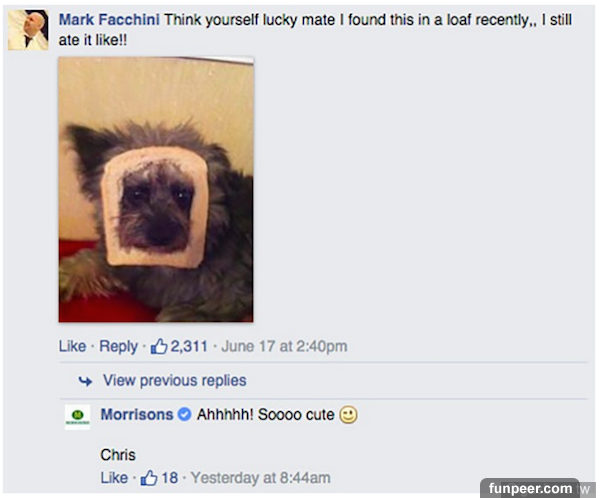Open the June 17 at 2:40pm timestamp
600x498 pixels.
[x=284, y=346]
